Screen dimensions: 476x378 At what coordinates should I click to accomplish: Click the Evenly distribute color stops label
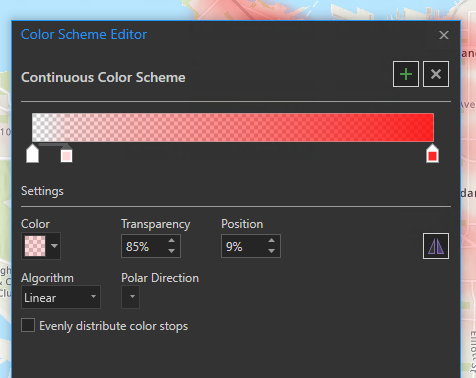(x=114, y=326)
